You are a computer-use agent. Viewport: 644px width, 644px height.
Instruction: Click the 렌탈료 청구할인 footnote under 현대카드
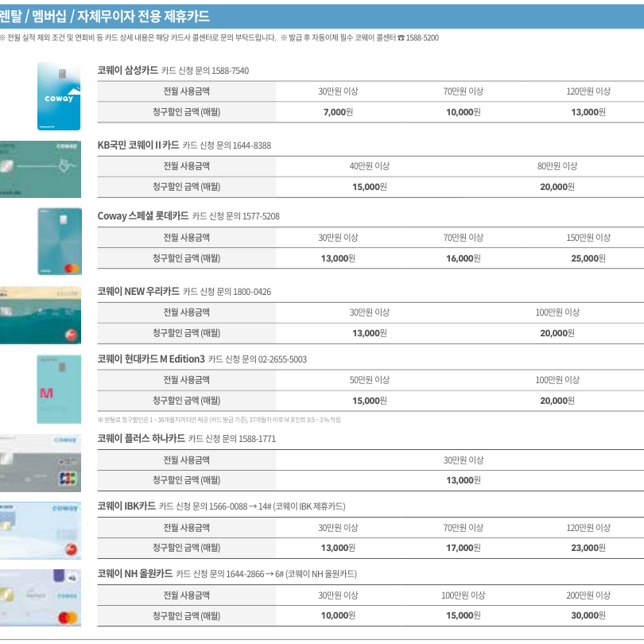(219, 420)
